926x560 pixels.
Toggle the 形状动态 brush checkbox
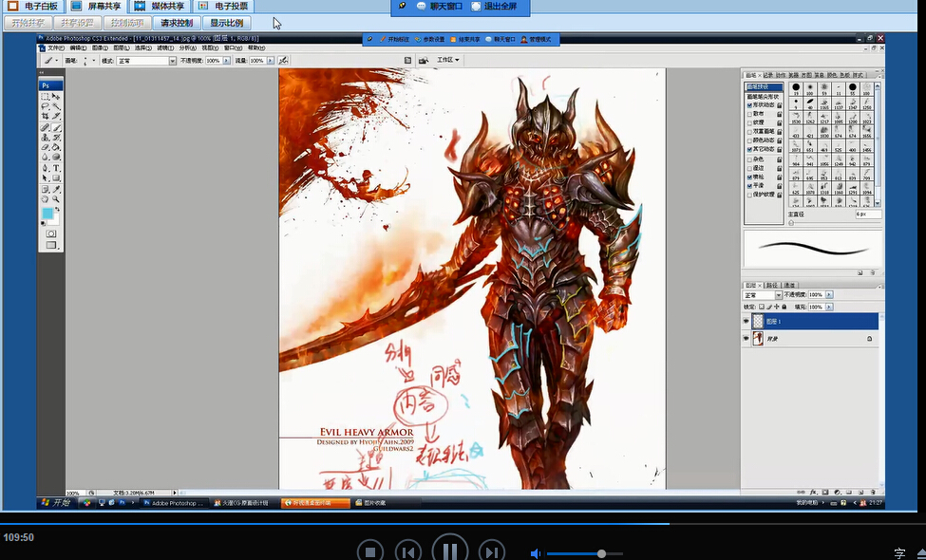click(748, 104)
